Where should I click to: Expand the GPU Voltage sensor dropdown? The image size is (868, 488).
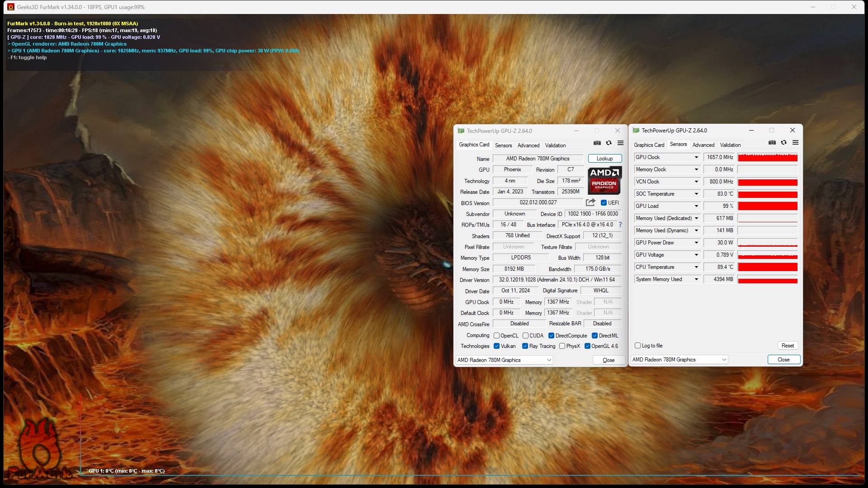tap(696, 255)
